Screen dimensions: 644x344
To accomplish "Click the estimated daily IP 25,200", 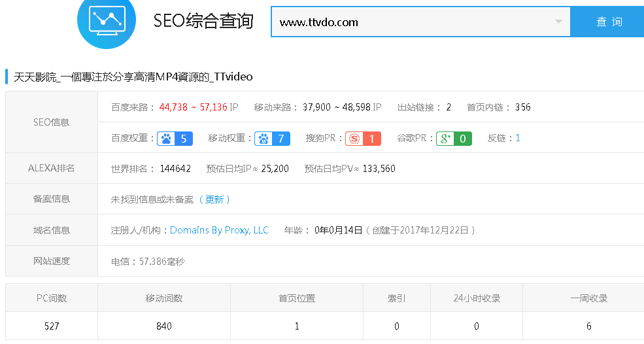I will 275,169.
